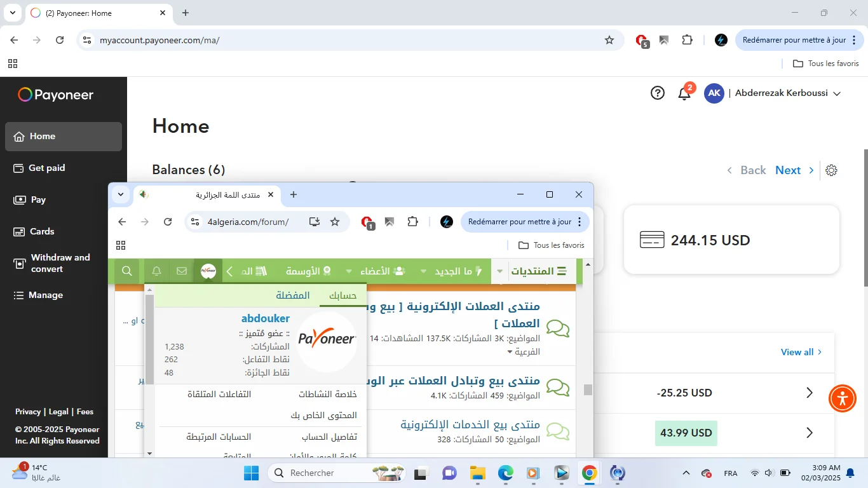Open the forum inbox envelope icon
The height and width of the screenshot is (488, 868).
(x=182, y=271)
